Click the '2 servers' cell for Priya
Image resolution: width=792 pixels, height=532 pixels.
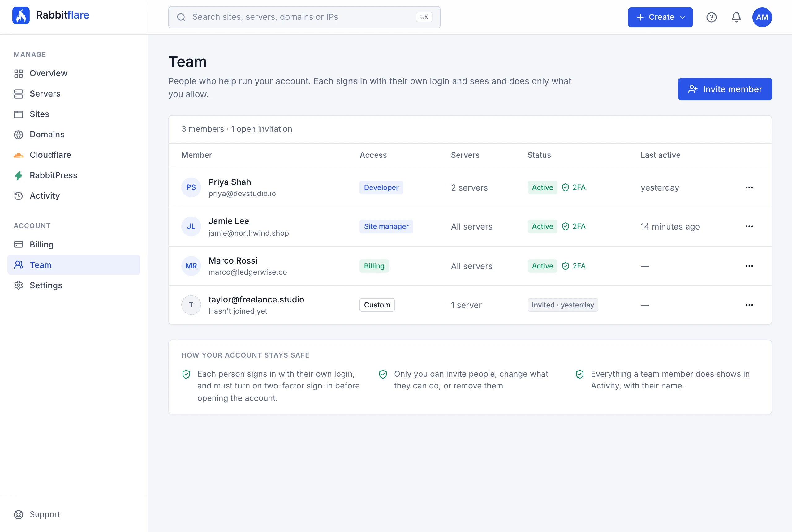469,188
